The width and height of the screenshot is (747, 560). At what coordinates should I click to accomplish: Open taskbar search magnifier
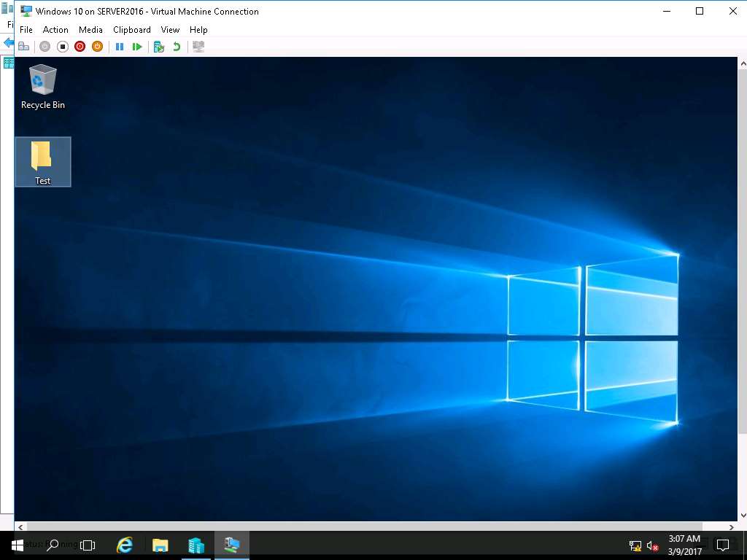coord(53,545)
